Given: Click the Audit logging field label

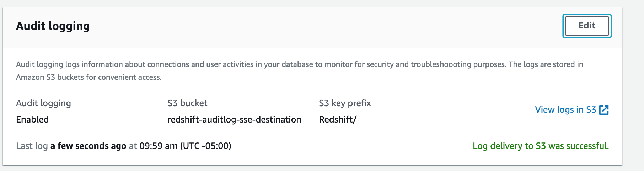Looking at the screenshot, I should [43, 103].
